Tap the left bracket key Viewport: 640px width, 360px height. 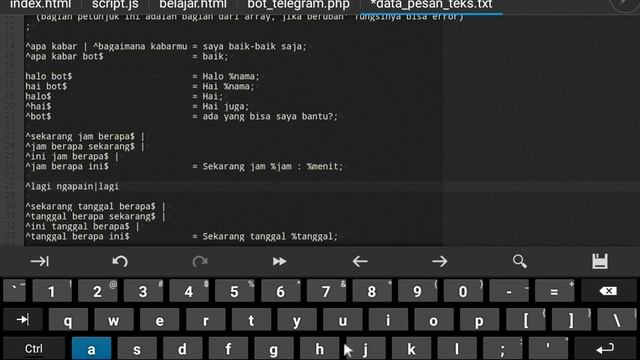(526, 320)
